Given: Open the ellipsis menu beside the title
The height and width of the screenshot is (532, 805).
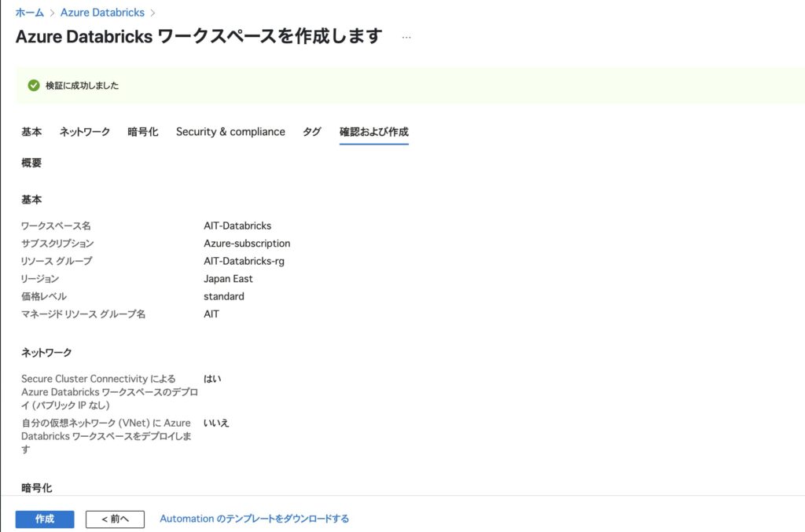Looking at the screenshot, I should tap(406, 38).
